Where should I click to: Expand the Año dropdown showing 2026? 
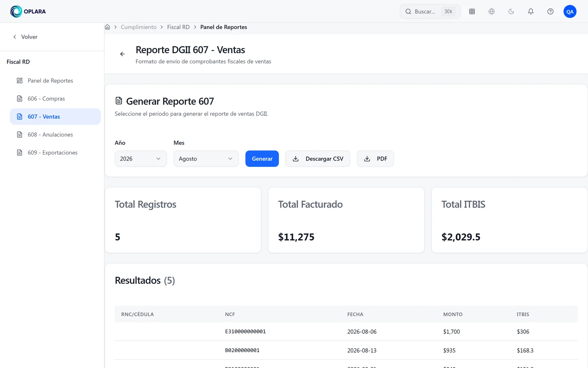[141, 159]
